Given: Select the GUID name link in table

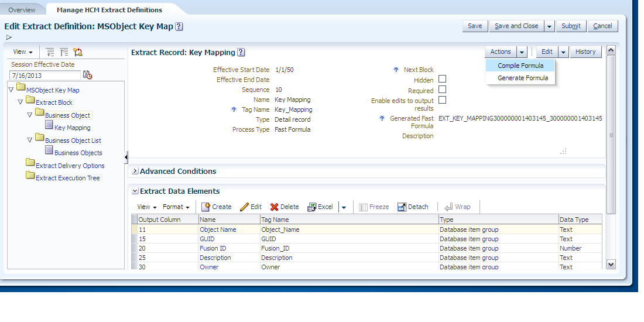Looking at the screenshot, I should coord(207,239).
